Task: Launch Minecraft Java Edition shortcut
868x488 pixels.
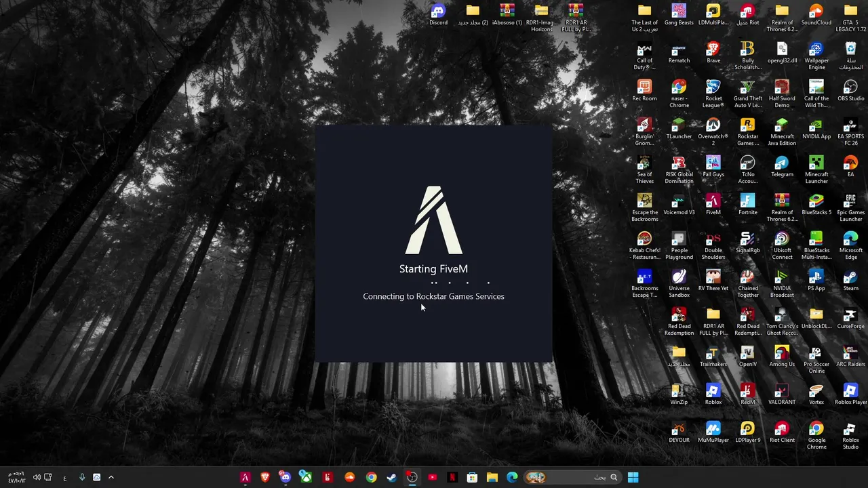Action: [782, 131]
